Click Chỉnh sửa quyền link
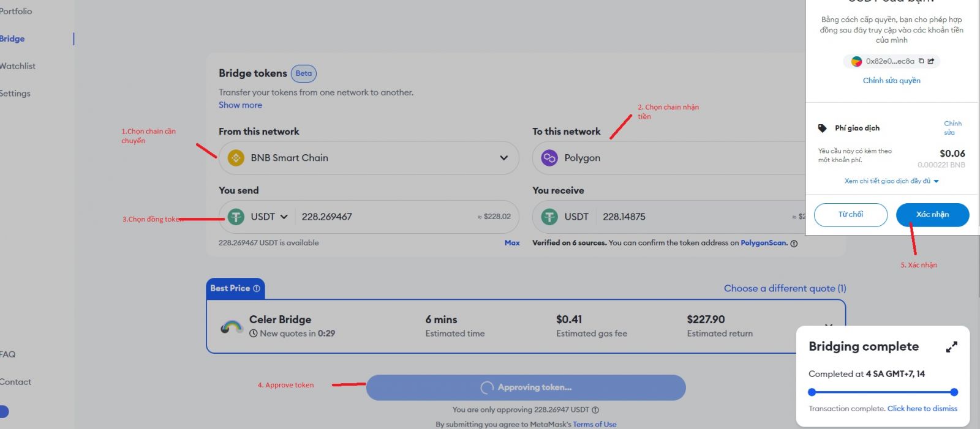980x429 pixels. pyautogui.click(x=891, y=81)
